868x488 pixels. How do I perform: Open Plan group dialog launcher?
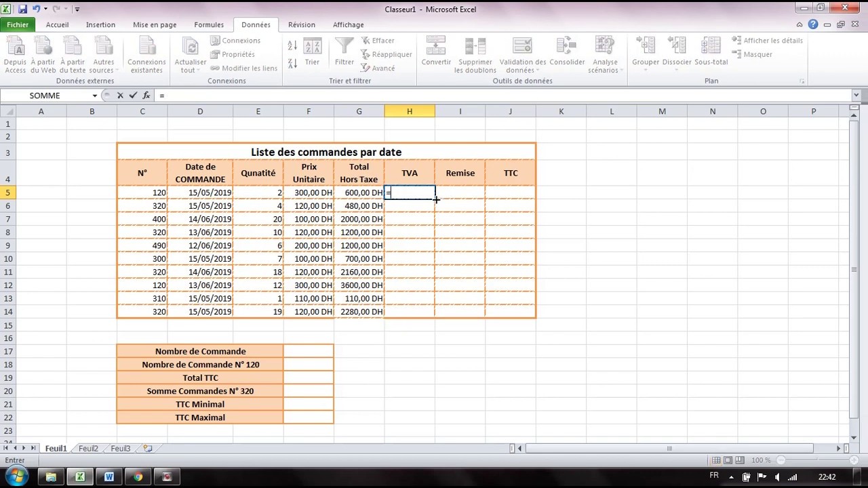(802, 81)
